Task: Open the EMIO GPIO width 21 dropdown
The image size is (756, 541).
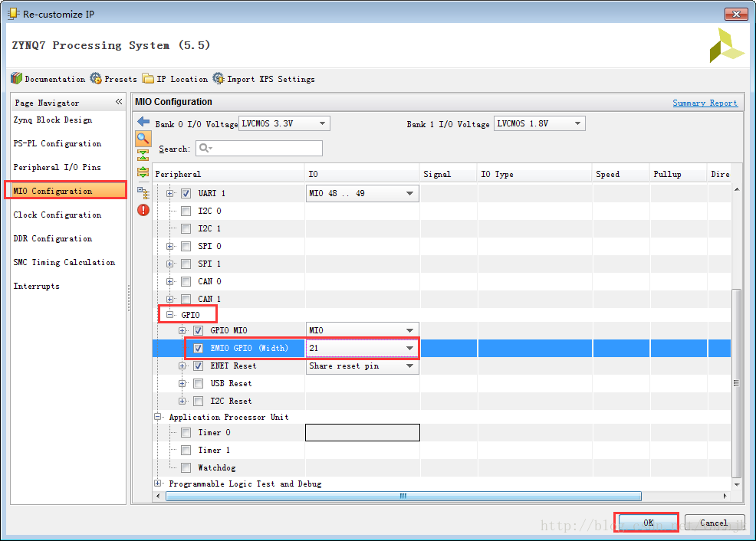Action: pos(362,349)
